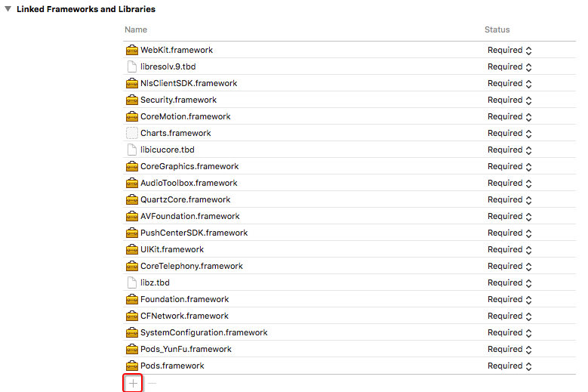The width and height of the screenshot is (588, 392).
Task: Collapse the Linked Frameworks and Libraries section
Action: pos(8,9)
